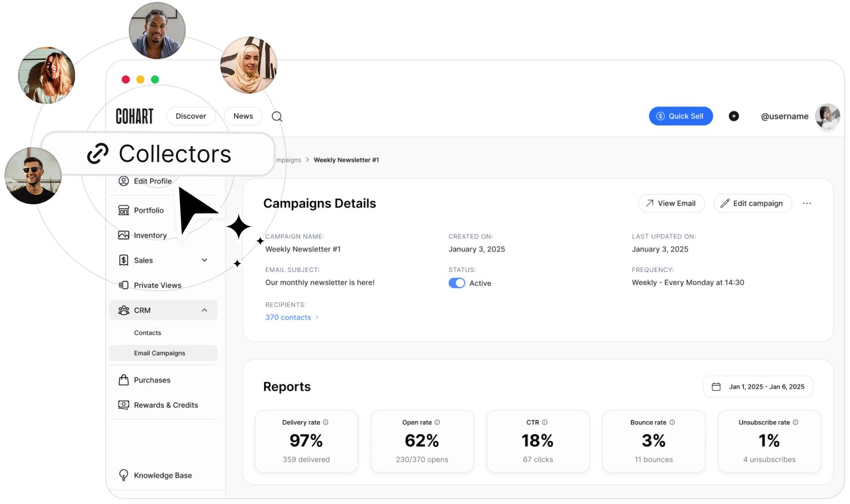Click the red window close dot
Screen dimensions: 850x504
pyautogui.click(x=126, y=79)
